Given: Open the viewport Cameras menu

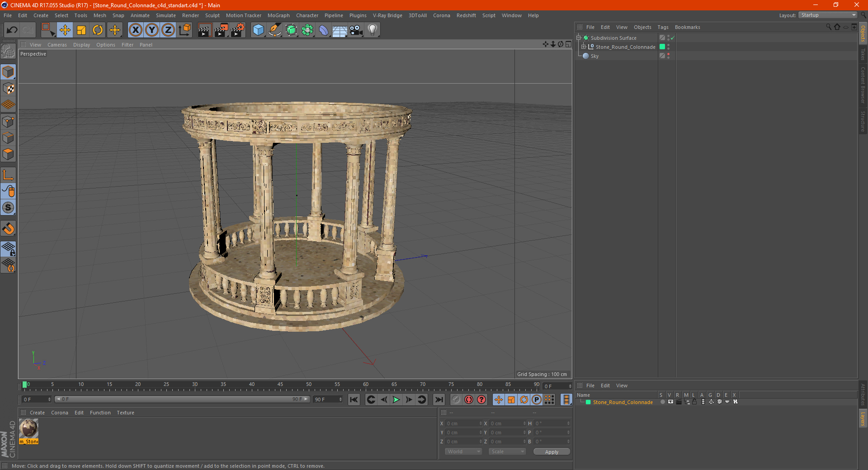Looking at the screenshot, I should click(x=57, y=45).
